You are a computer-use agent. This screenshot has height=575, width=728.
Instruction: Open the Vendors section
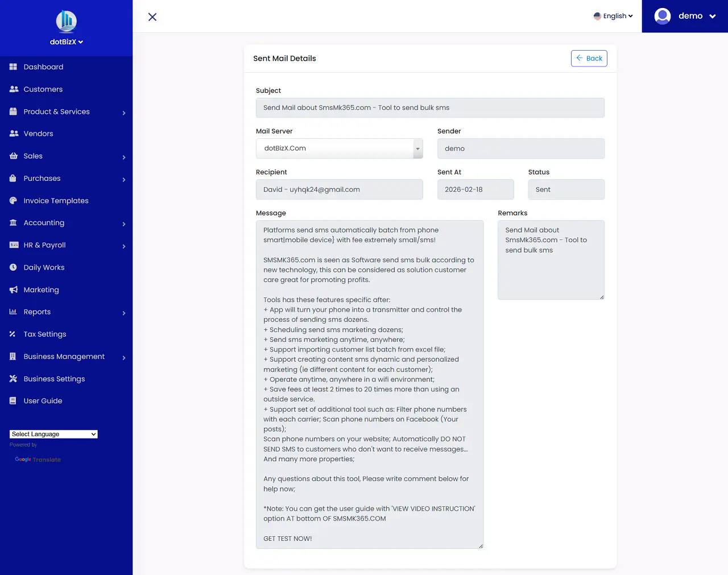click(x=12, y=133)
